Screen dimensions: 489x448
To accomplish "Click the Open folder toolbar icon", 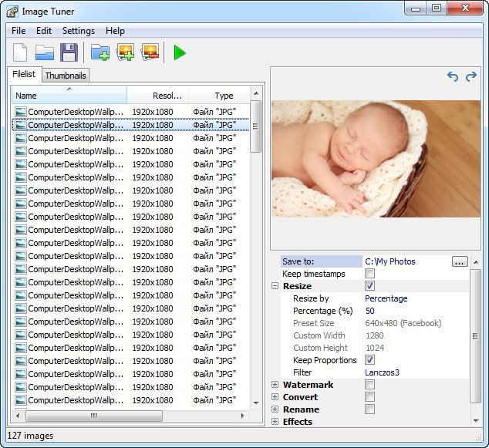I will tap(45, 52).
